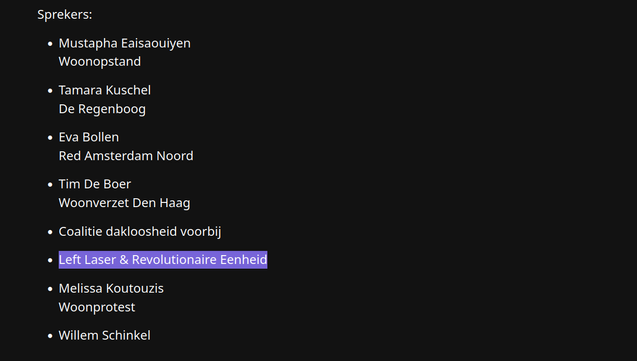637x361 pixels.
Task: Click bullet point beside Mustapha Eaisaouiyen
Action: [50, 44]
